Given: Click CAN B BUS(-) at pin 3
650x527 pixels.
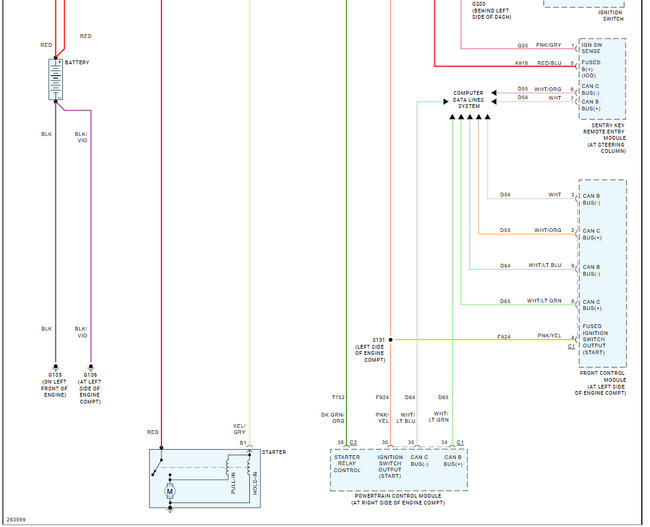Looking at the screenshot, I should (591, 199).
